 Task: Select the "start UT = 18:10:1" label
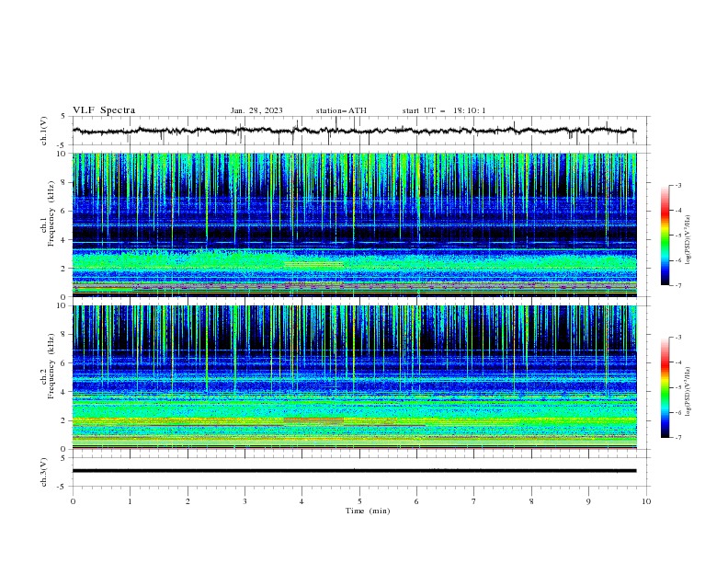pos(444,110)
